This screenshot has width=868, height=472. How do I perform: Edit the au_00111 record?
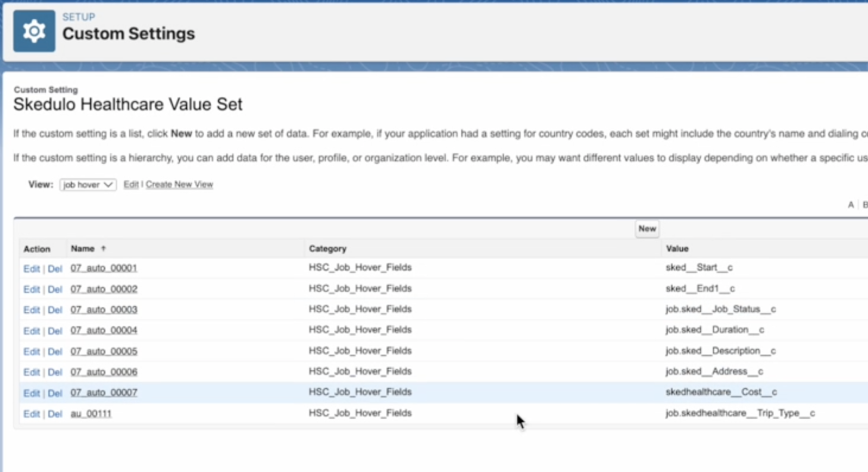(32, 414)
